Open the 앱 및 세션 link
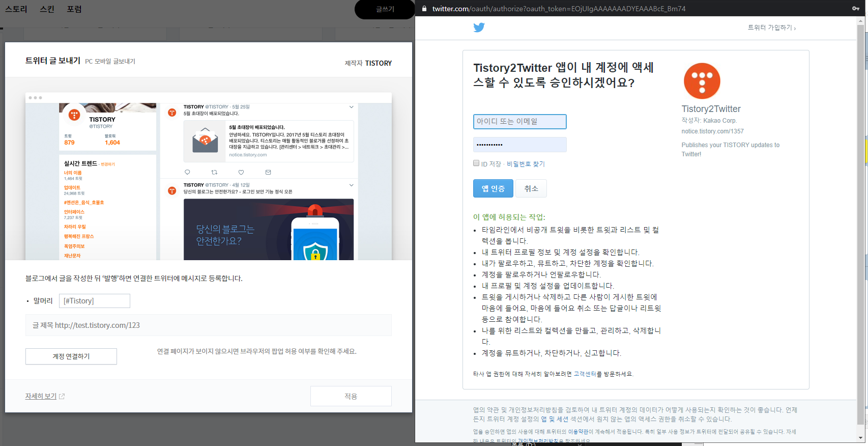Image resolution: width=868 pixels, height=446 pixels. (554, 419)
